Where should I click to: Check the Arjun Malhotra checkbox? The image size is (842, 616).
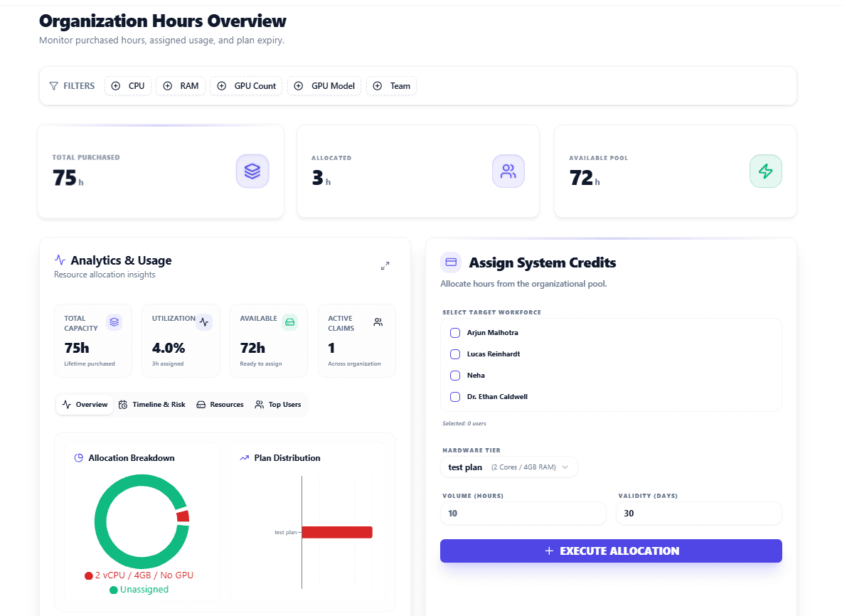tap(455, 333)
